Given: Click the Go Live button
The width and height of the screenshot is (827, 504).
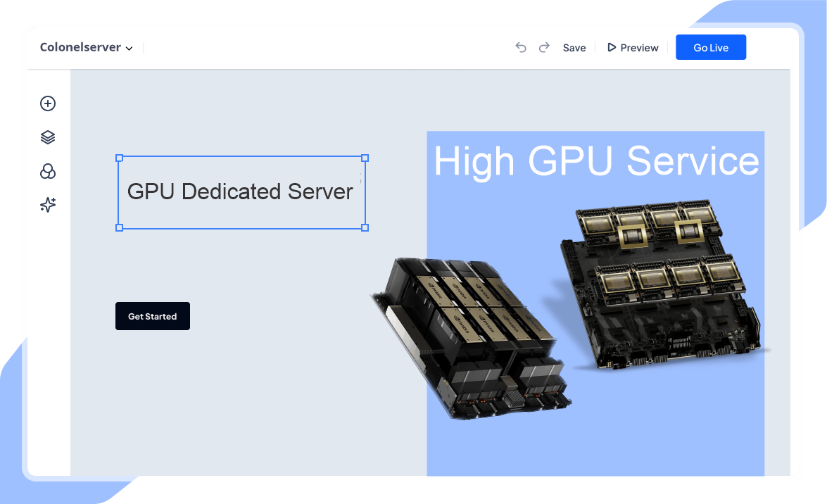Looking at the screenshot, I should click(x=710, y=47).
